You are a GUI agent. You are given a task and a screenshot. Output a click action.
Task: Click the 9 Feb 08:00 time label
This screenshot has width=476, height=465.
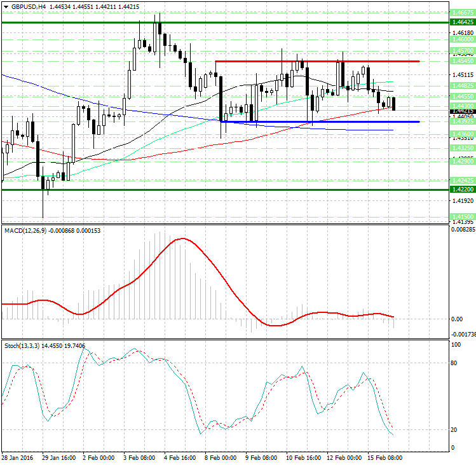[261, 458]
